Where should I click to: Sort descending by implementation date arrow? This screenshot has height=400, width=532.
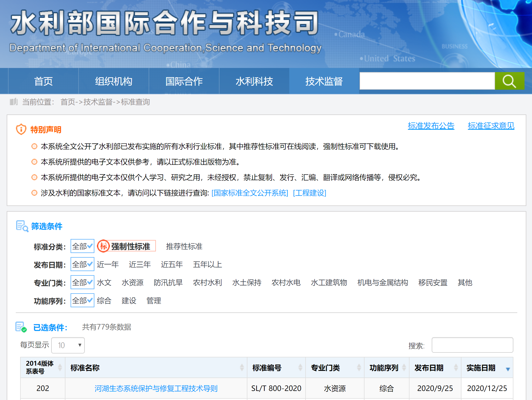[508, 369]
